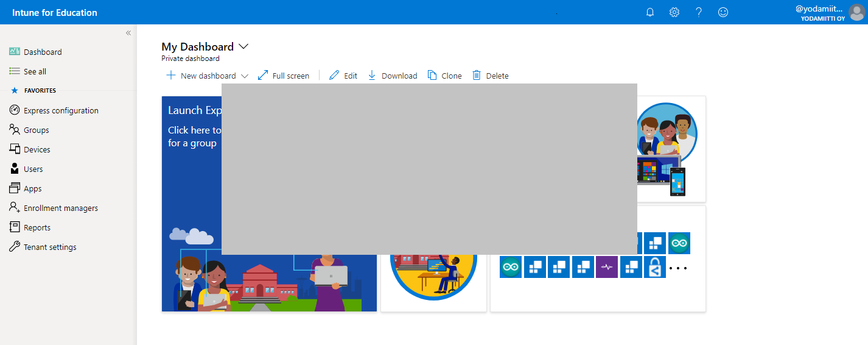The image size is (868, 345).
Task: Send feedback via the smiley icon
Action: [723, 12]
